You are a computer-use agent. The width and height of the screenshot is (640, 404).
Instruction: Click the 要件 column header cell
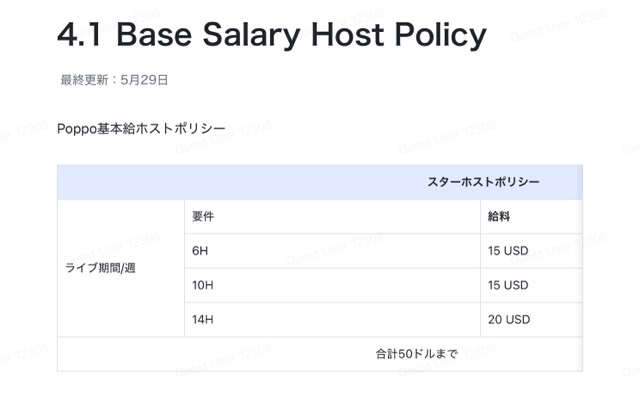point(332,217)
